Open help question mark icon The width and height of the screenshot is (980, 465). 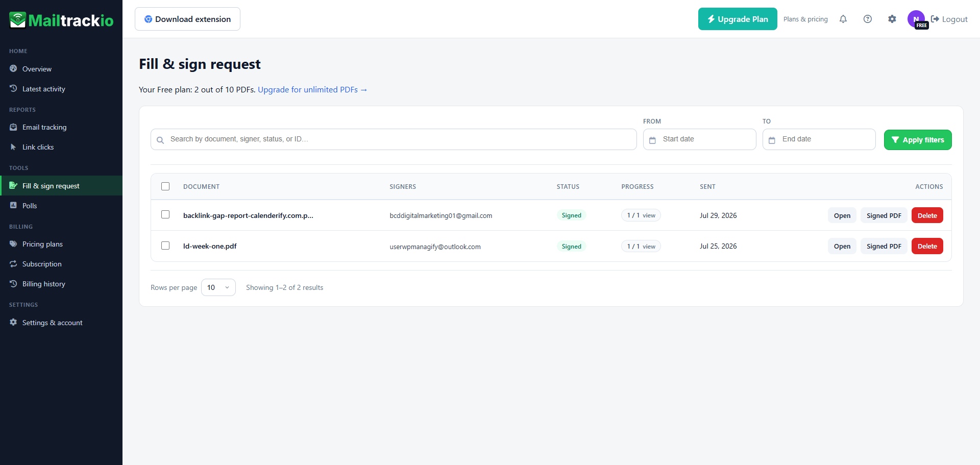click(868, 19)
